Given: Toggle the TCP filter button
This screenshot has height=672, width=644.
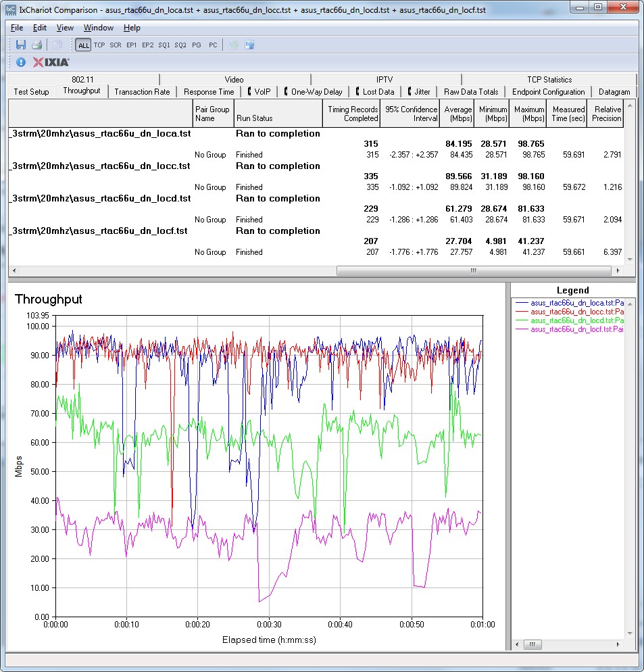Looking at the screenshot, I should pos(99,45).
